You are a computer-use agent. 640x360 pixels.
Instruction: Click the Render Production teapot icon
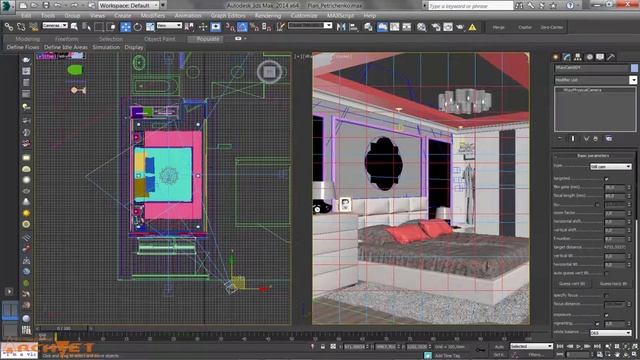460,27
